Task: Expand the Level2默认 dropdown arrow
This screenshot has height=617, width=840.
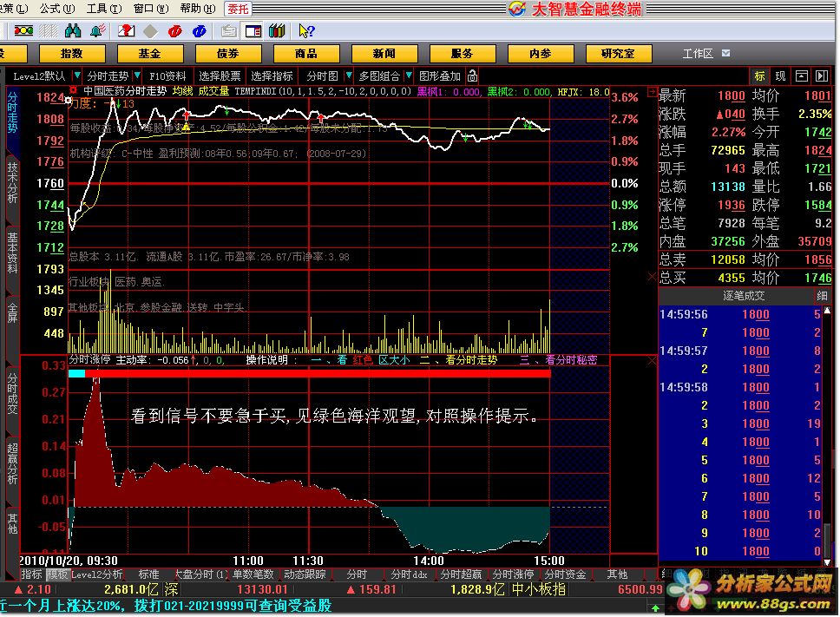Action: pyautogui.click(x=77, y=75)
